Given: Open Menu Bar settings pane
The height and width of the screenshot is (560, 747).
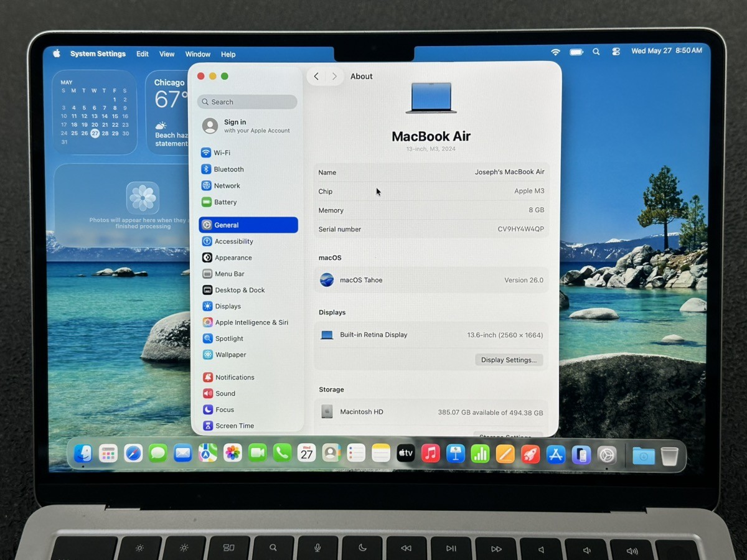Looking at the screenshot, I should [248, 274].
